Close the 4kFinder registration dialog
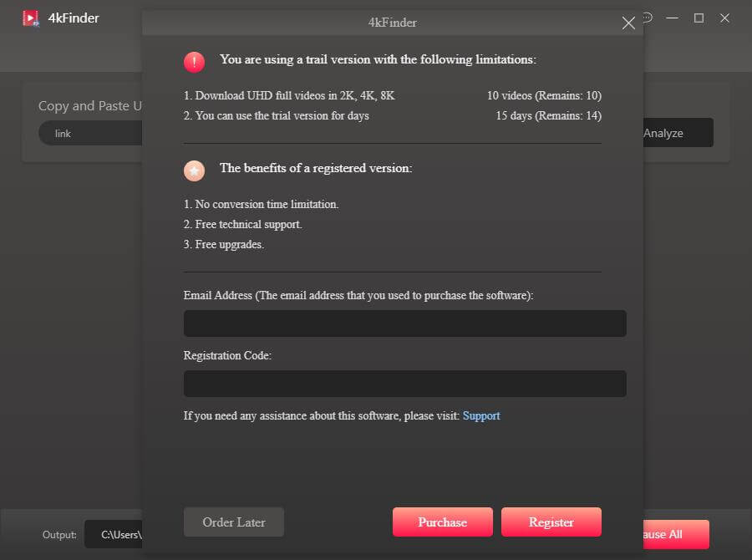Image resolution: width=752 pixels, height=560 pixels. (x=628, y=23)
